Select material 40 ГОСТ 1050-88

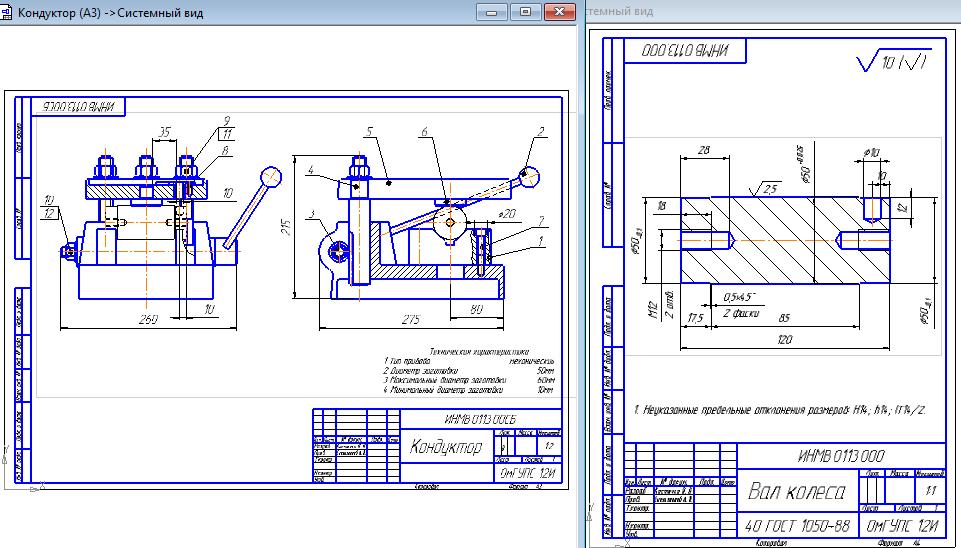tap(797, 526)
